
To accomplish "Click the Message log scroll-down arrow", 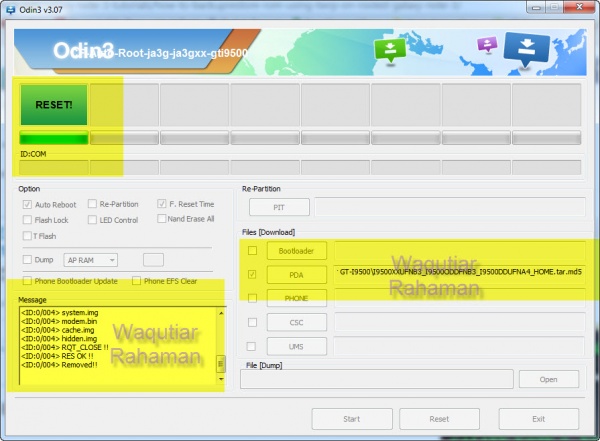I will pyautogui.click(x=221, y=379).
